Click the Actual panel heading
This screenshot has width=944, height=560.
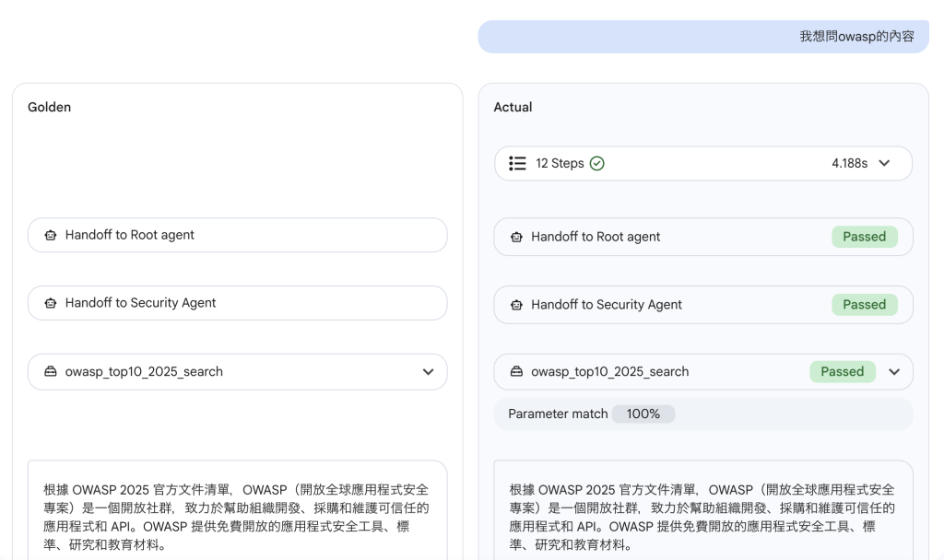(513, 107)
